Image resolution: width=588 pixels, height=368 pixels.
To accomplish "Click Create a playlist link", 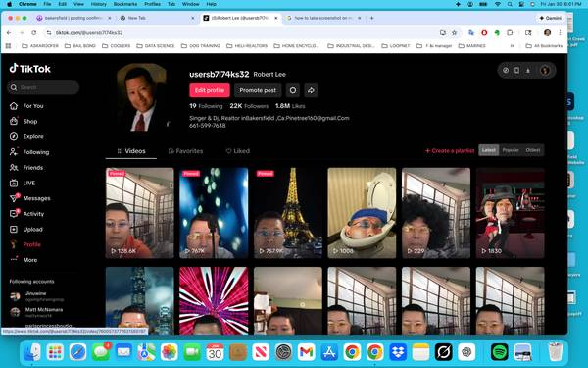I will tap(450, 150).
